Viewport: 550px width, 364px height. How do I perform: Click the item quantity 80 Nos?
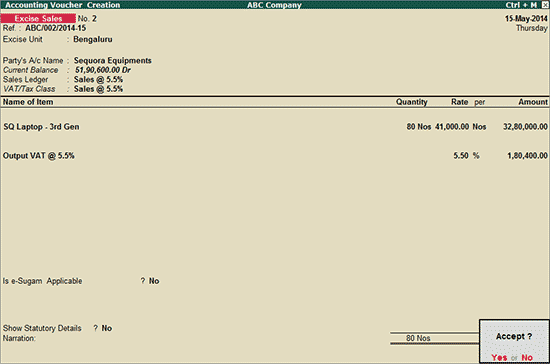point(418,127)
